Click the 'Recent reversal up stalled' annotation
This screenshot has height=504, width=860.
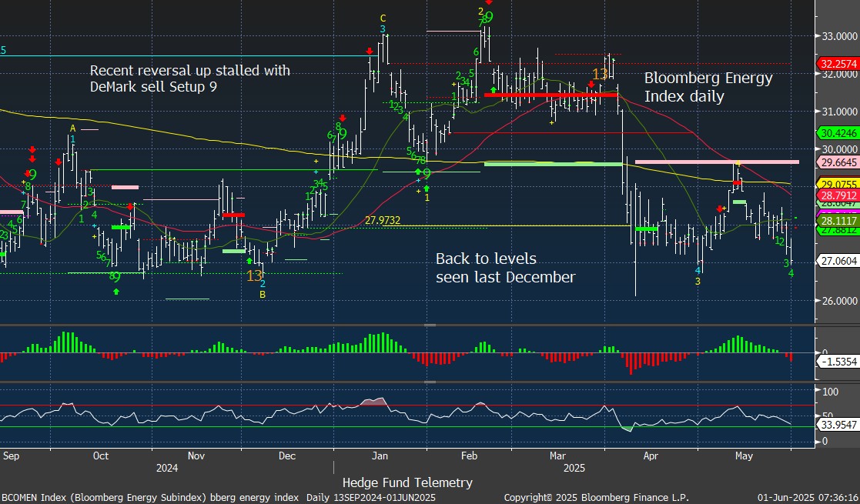tap(189, 78)
